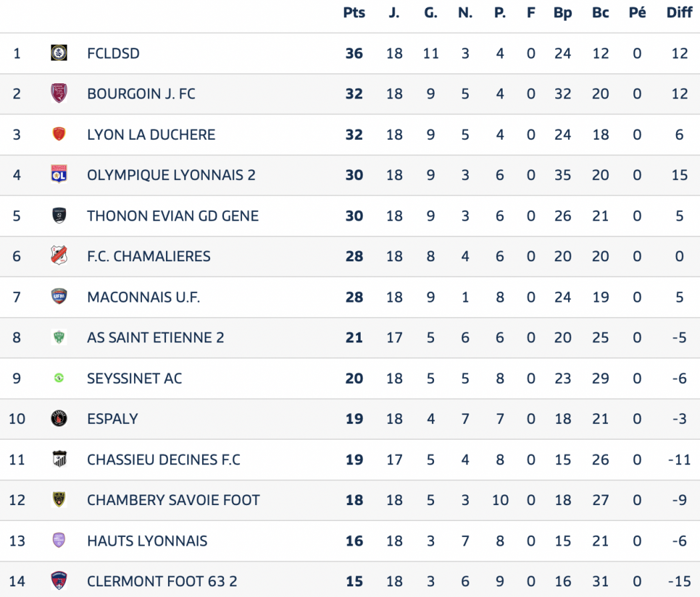700x597 pixels.
Task: Select the Diff column header
Action: pos(679,13)
